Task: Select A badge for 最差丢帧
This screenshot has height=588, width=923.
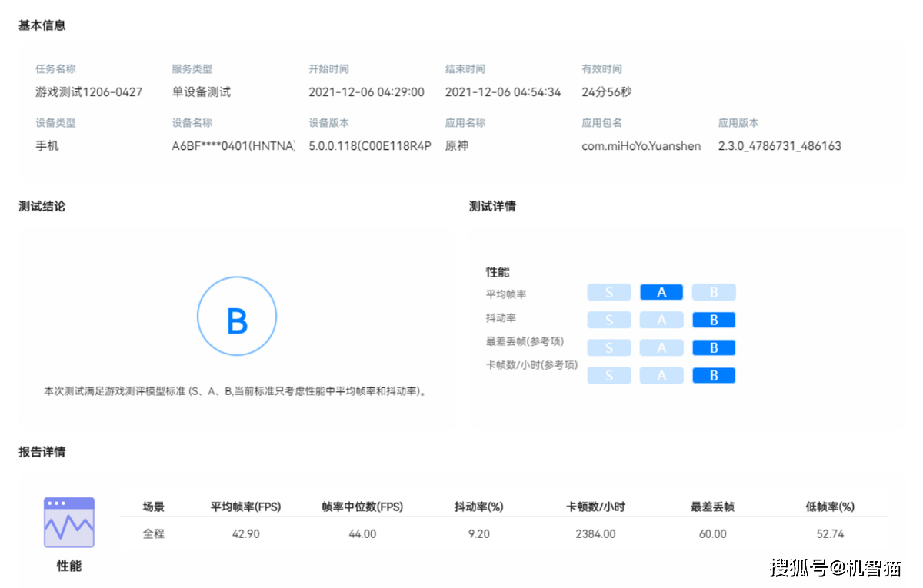Action: [x=661, y=347]
